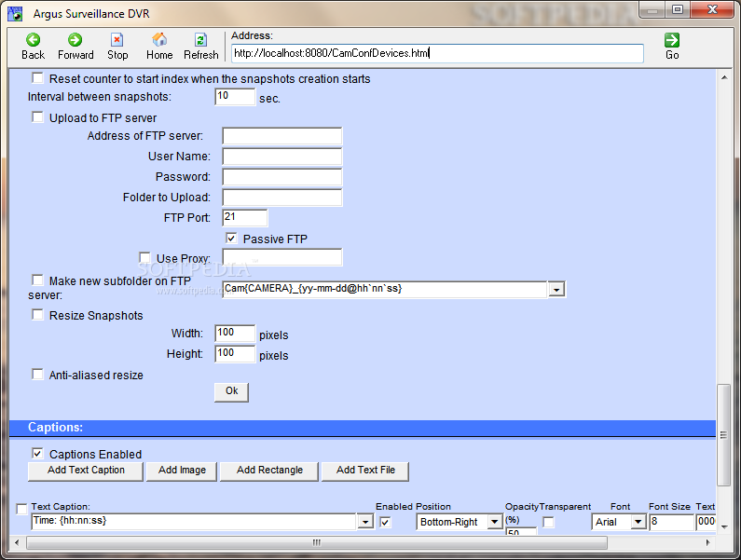Click the Argus Surveillance DVR title icon

[15, 14]
